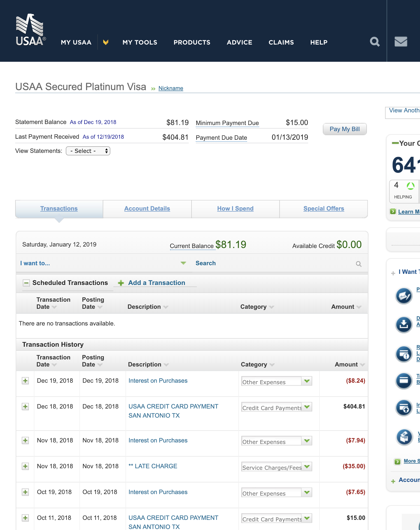Screen dimensions: 420x530
Task: Open the MY USAA menu
Action: [76, 42]
